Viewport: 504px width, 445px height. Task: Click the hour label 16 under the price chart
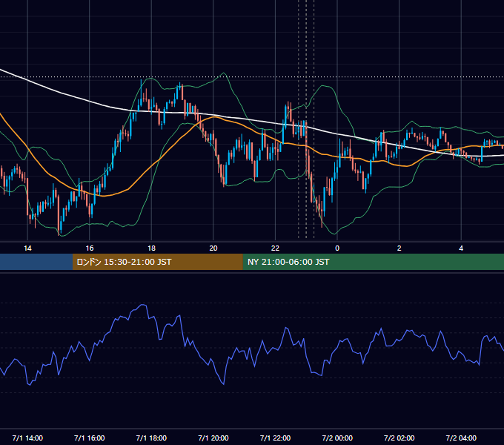coord(90,248)
